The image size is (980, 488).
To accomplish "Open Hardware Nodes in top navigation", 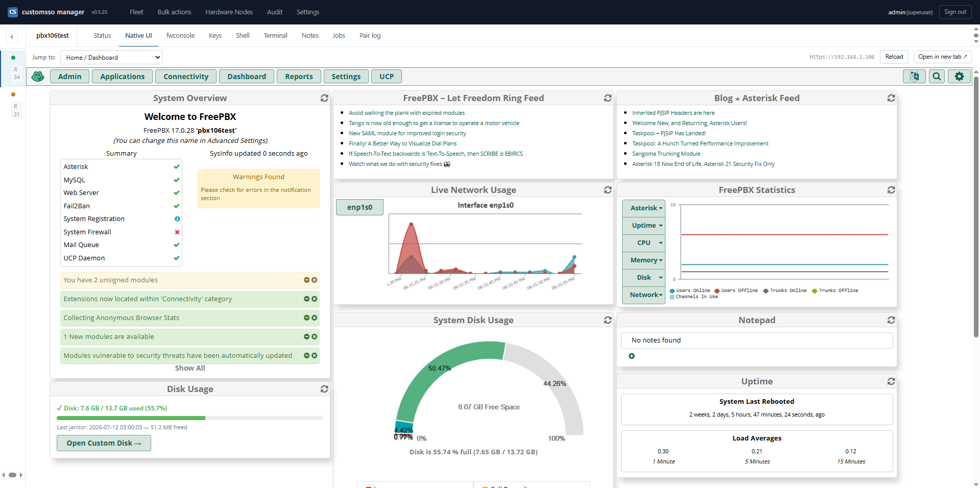I will pyautogui.click(x=229, y=12).
